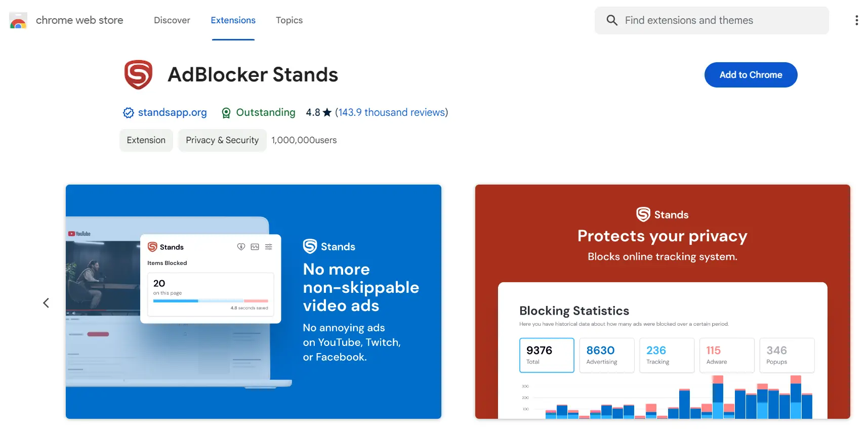Screen dimensions: 868x438
Task: Open the three-dot more options menu
Action: tap(856, 20)
